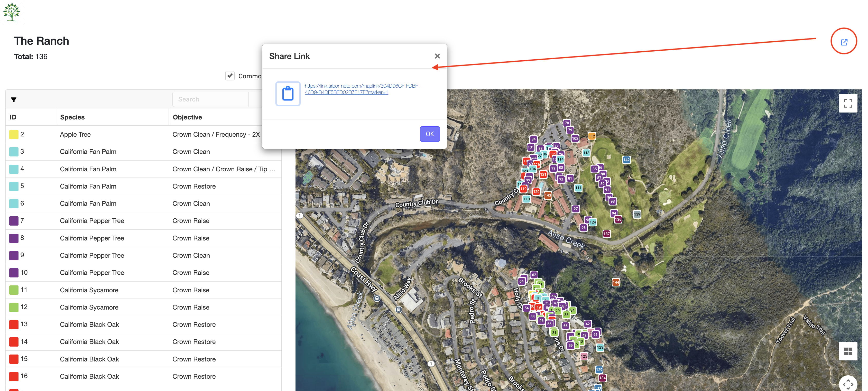Click map marker 137
This screenshot has height=391, width=868.
tap(606, 234)
